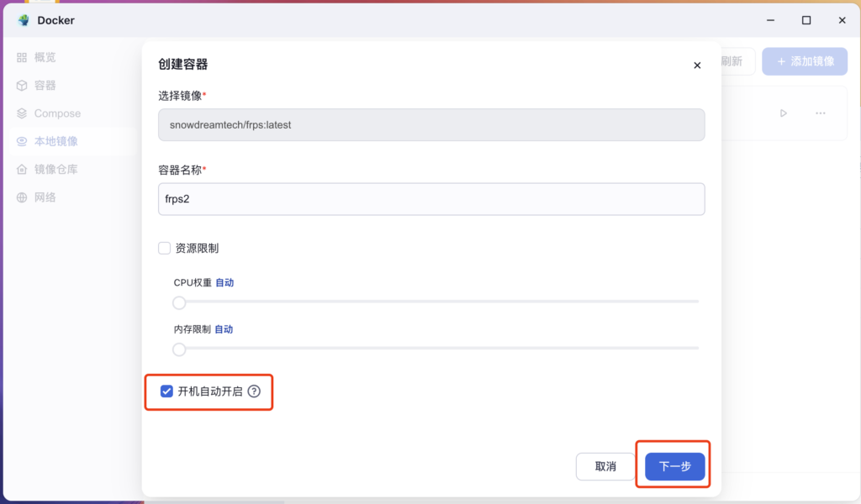Click the 容器名称 input containing frps2
The height and width of the screenshot is (504, 861).
(x=431, y=199)
